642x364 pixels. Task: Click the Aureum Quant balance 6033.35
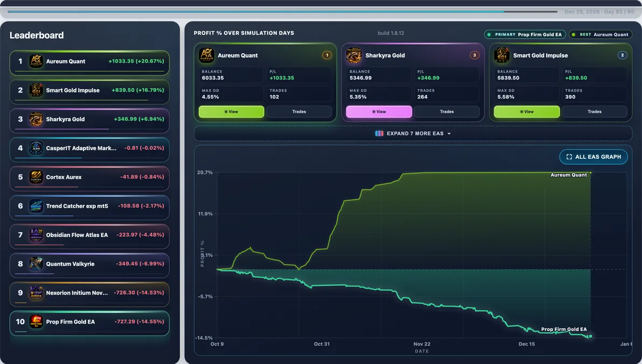(213, 78)
